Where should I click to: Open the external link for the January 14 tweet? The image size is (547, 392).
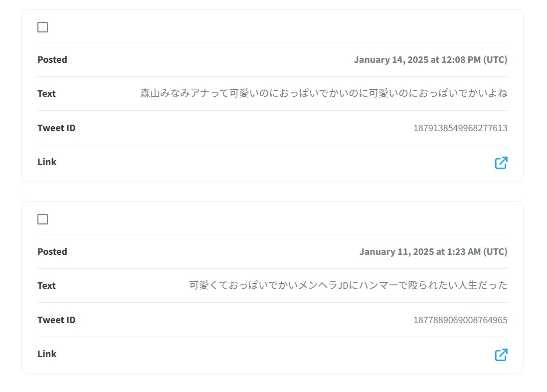click(x=501, y=163)
